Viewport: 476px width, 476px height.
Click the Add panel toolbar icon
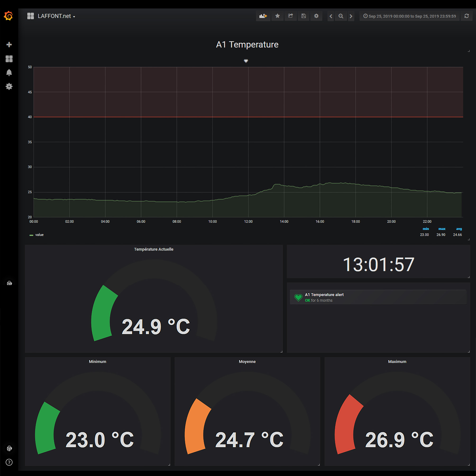pyautogui.click(x=263, y=16)
